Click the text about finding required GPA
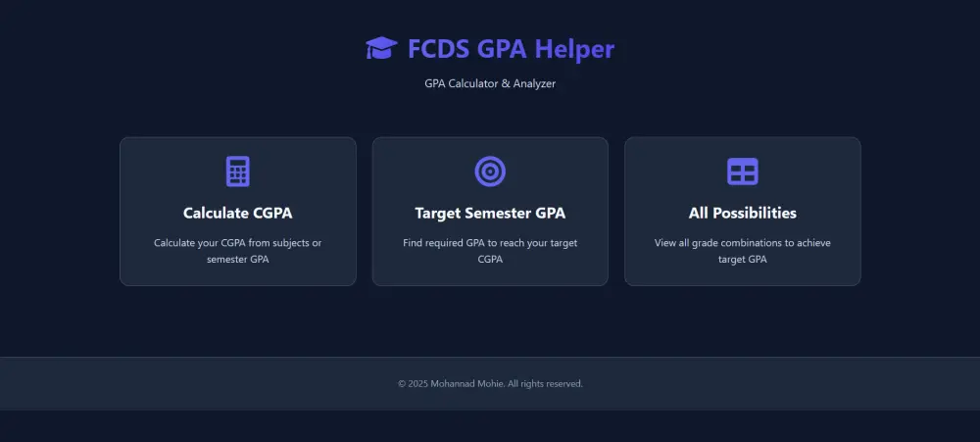This screenshot has height=442, width=980. tap(490, 243)
